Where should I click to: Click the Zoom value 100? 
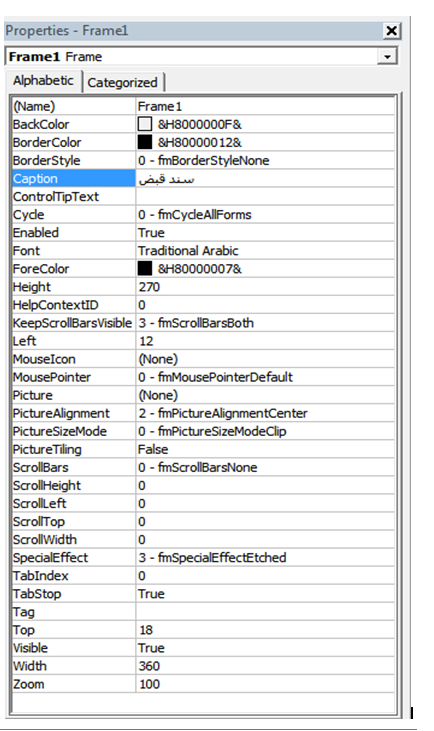coord(149,684)
